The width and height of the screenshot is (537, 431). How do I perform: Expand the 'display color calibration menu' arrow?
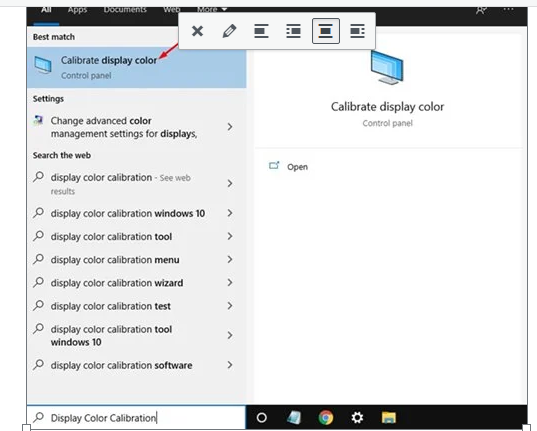[x=230, y=259]
